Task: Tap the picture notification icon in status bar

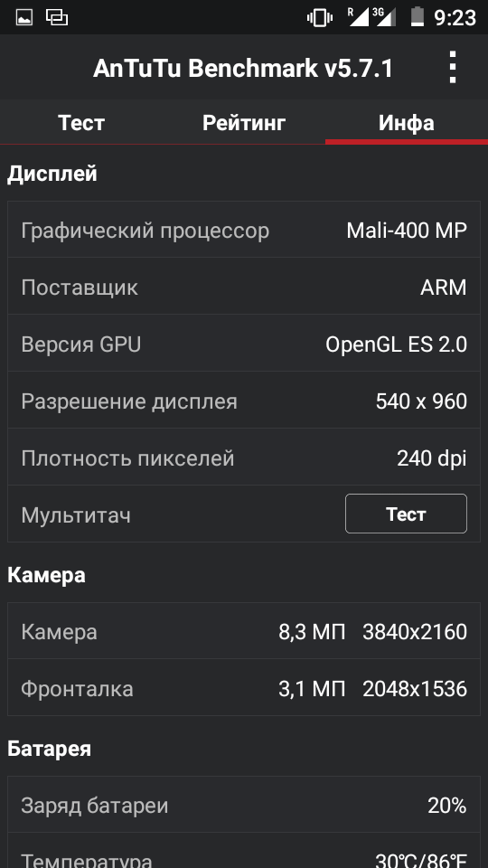Action: coord(24,18)
